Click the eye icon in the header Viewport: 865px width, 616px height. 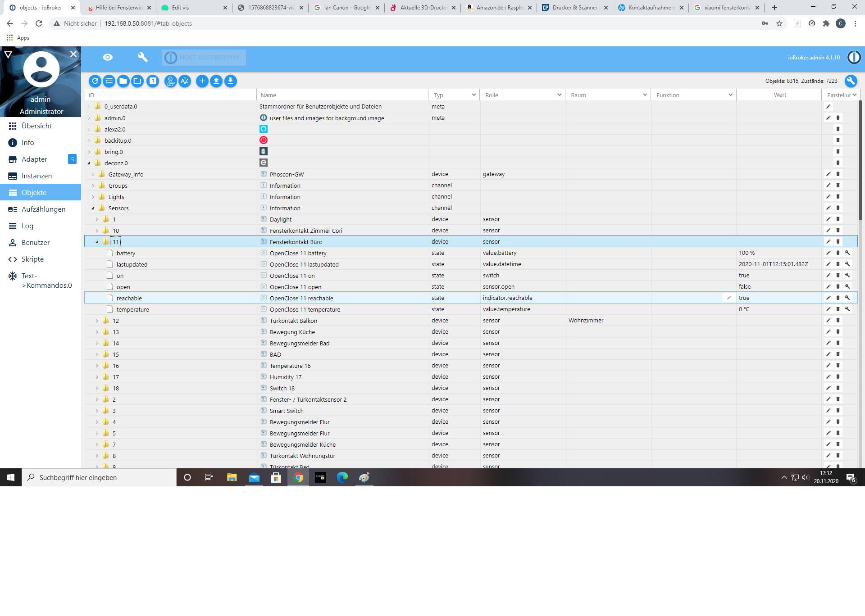tap(108, 57)
